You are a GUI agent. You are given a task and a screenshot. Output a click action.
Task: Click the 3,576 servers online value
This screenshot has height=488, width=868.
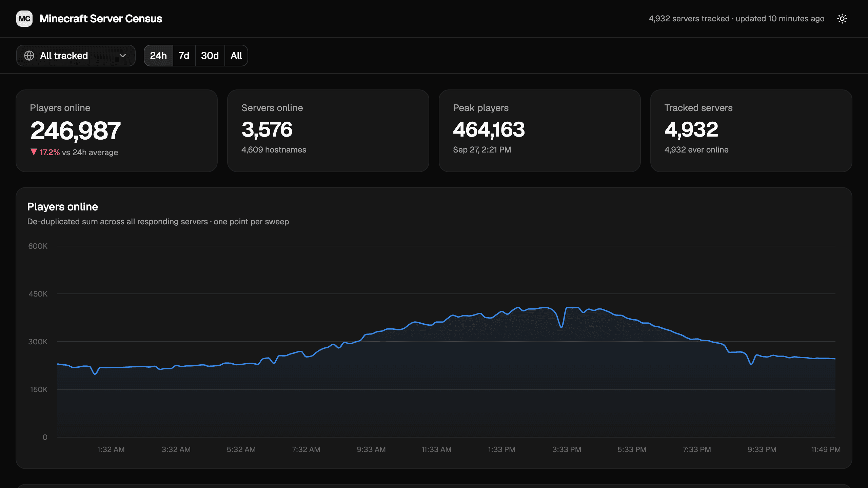pos(267,129)
